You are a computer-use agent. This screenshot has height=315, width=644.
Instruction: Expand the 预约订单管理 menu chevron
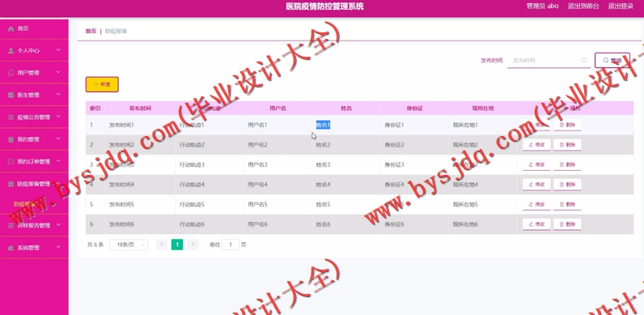(58, 161)
